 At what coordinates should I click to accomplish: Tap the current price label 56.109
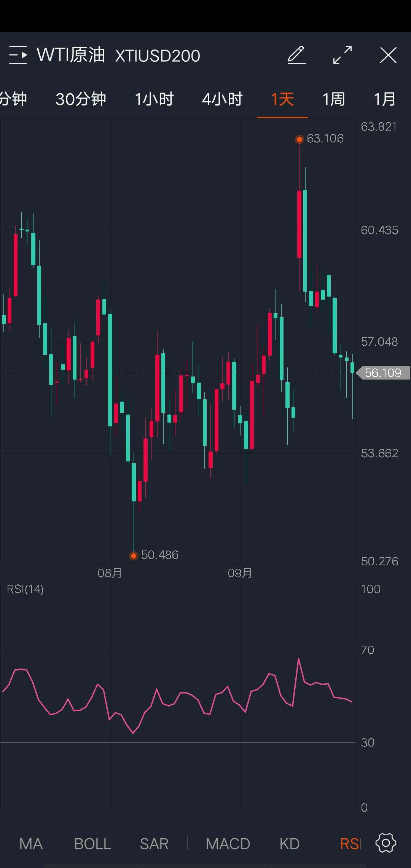pos(383,373)
